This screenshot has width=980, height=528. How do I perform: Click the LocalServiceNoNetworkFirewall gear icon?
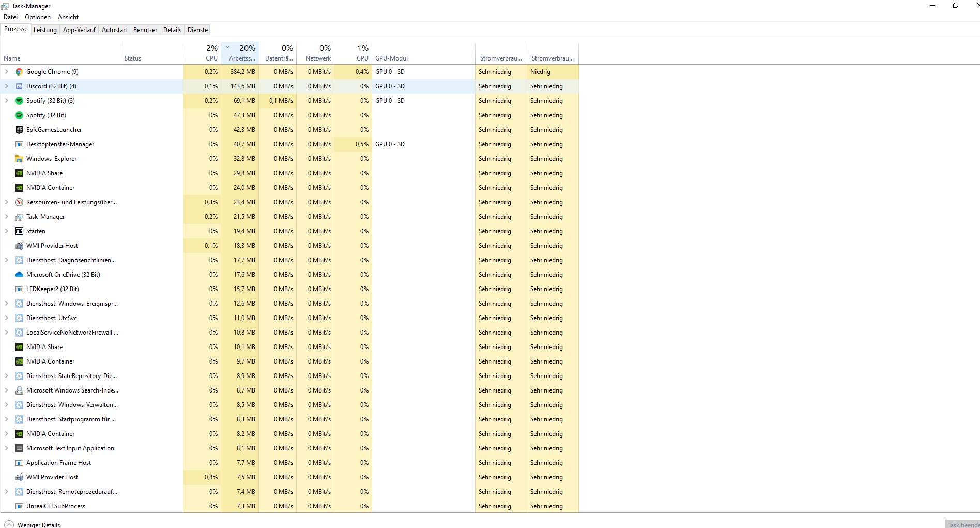(x=19, y=333)
